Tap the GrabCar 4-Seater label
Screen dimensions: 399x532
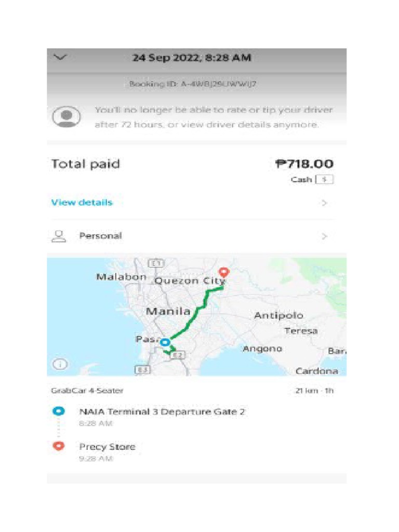pyautogui.click(x=87, y=391)
